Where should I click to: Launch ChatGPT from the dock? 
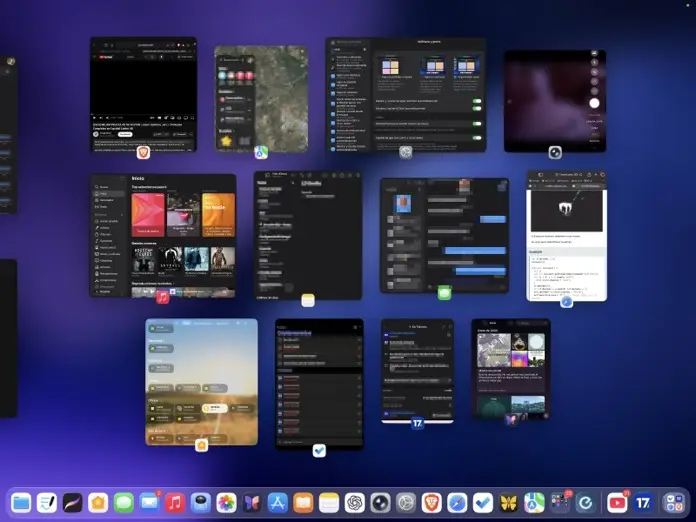[355, 503]
